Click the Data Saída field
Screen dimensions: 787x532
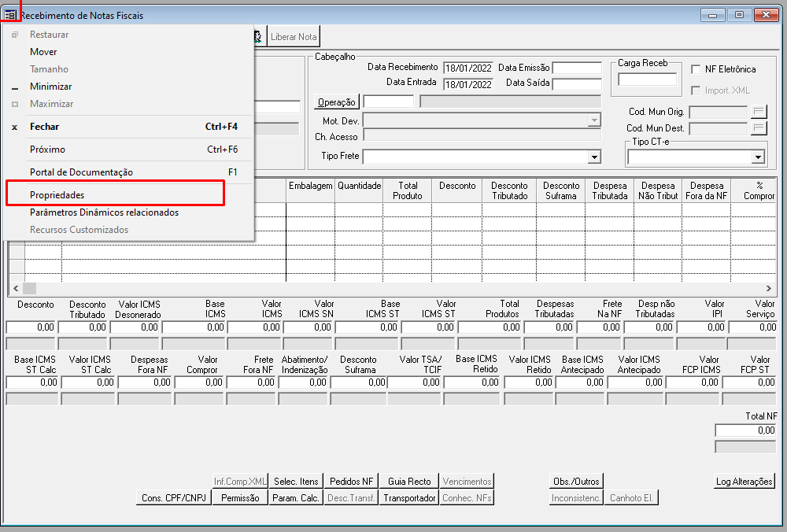click(577, 84)
